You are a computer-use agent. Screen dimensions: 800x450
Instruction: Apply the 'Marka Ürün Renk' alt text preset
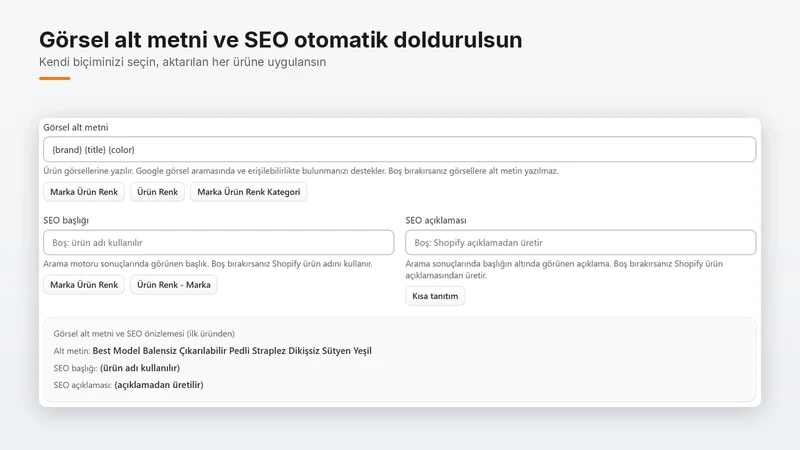coord(84,192)
